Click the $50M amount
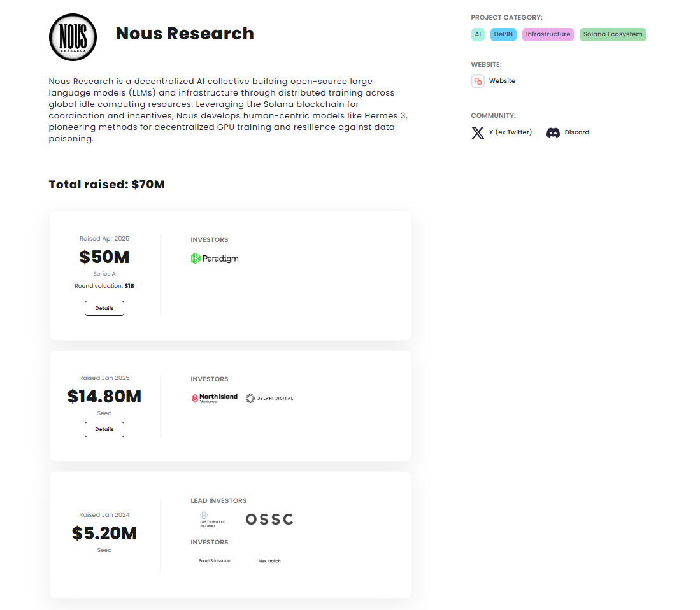The height and width of the screenshot is (610, 700). 104,257
